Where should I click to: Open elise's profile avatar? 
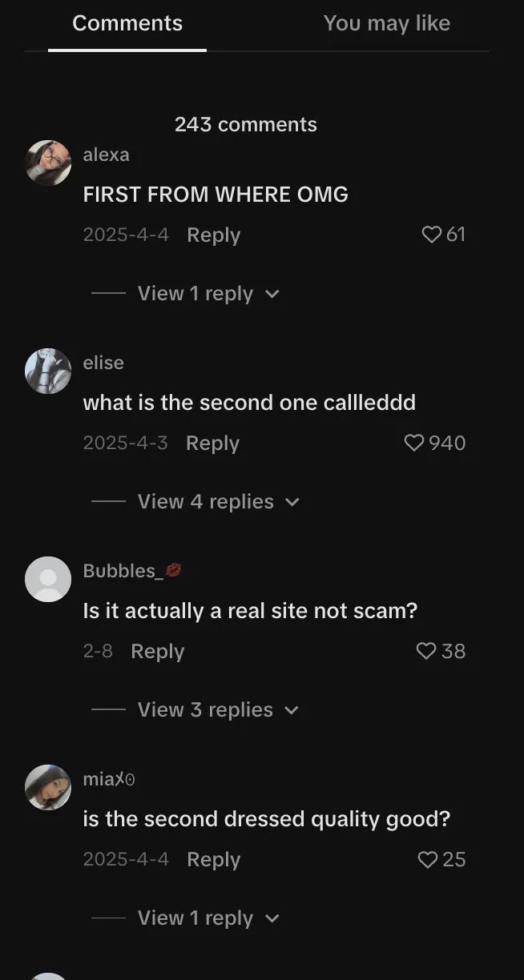click(x=48, y=371)
